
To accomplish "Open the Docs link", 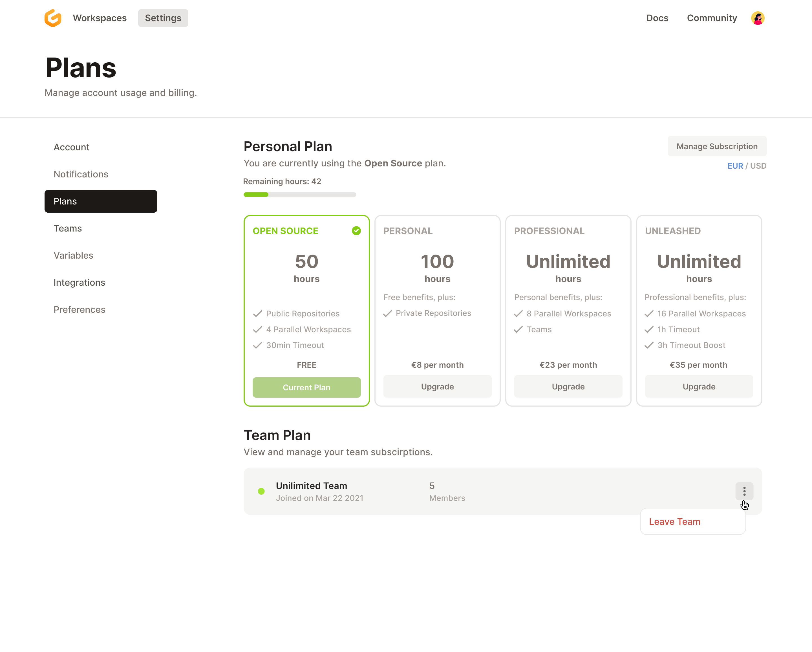I will [x=657, y=18].
